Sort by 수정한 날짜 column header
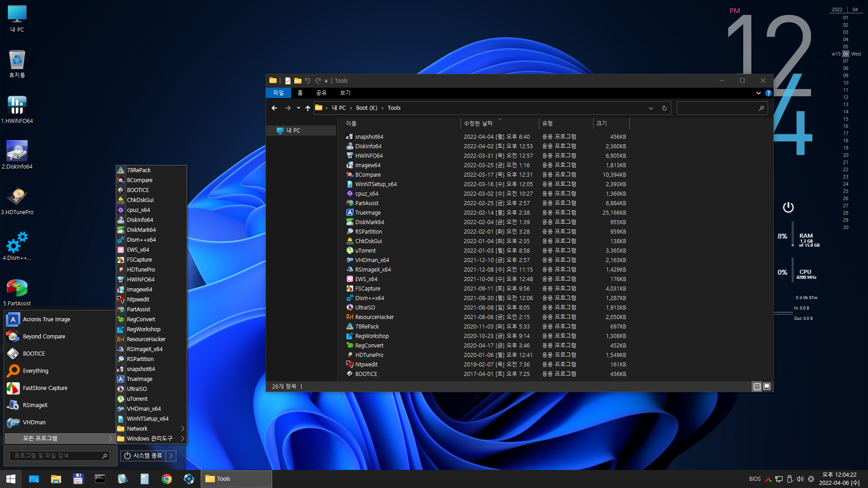This screenshot has width=868, height=488. pyautogui.click(x=500, y=123)
